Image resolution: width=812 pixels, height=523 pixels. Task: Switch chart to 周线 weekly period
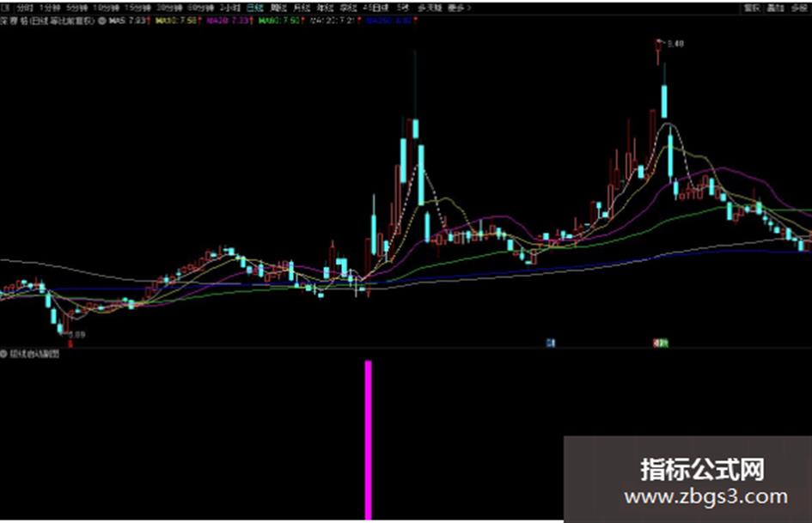click(x=278, y=9)
